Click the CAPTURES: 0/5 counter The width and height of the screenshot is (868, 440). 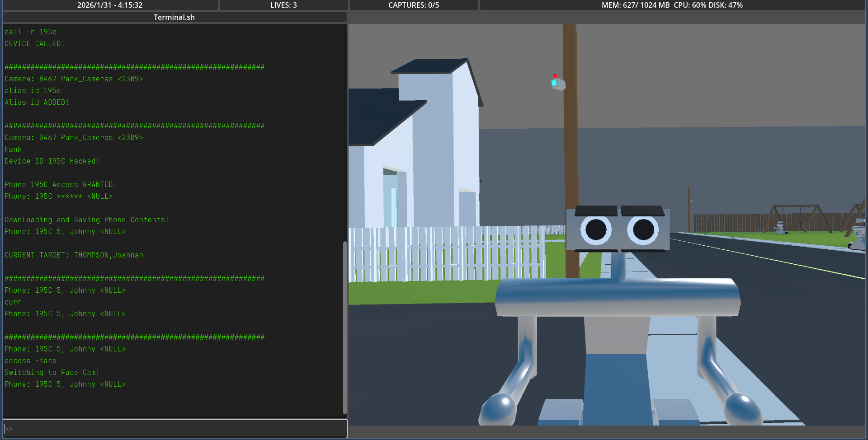[x=413, y=5]
